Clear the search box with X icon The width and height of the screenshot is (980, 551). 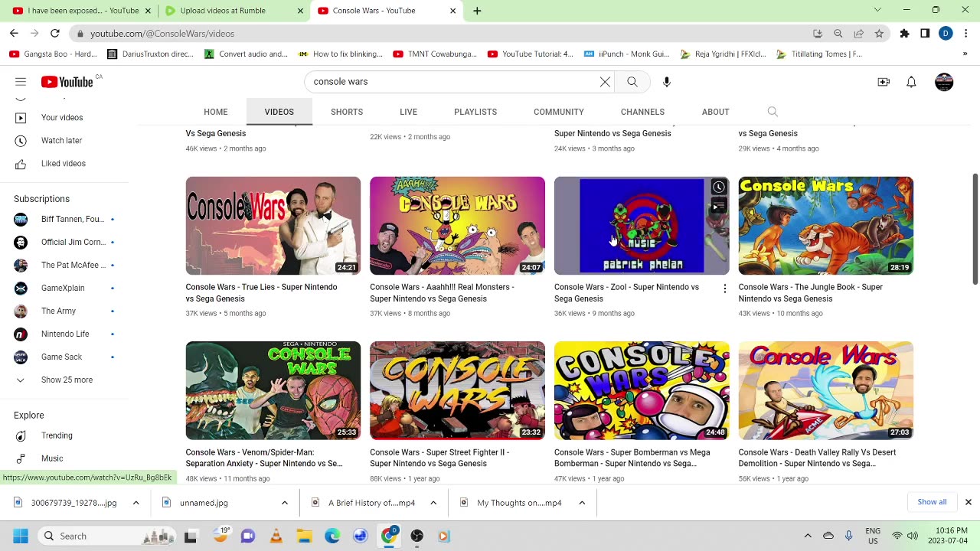605,82
